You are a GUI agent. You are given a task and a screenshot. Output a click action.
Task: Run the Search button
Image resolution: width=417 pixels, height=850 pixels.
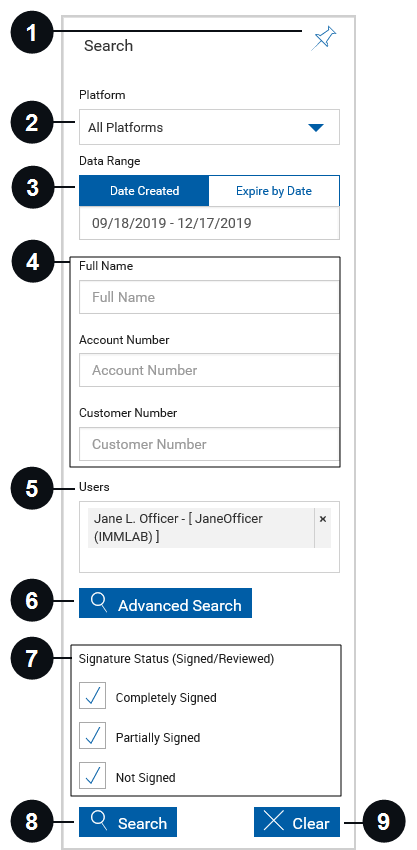128,822
